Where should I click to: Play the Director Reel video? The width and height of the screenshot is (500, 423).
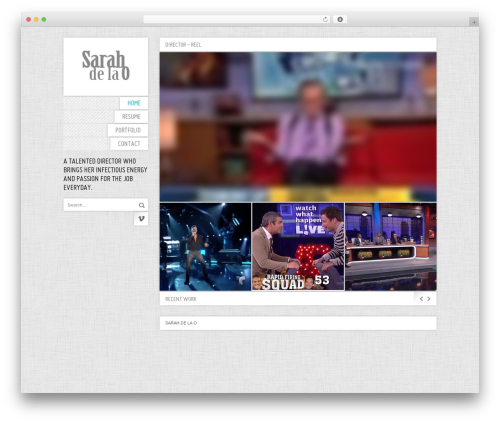[298, 127]
